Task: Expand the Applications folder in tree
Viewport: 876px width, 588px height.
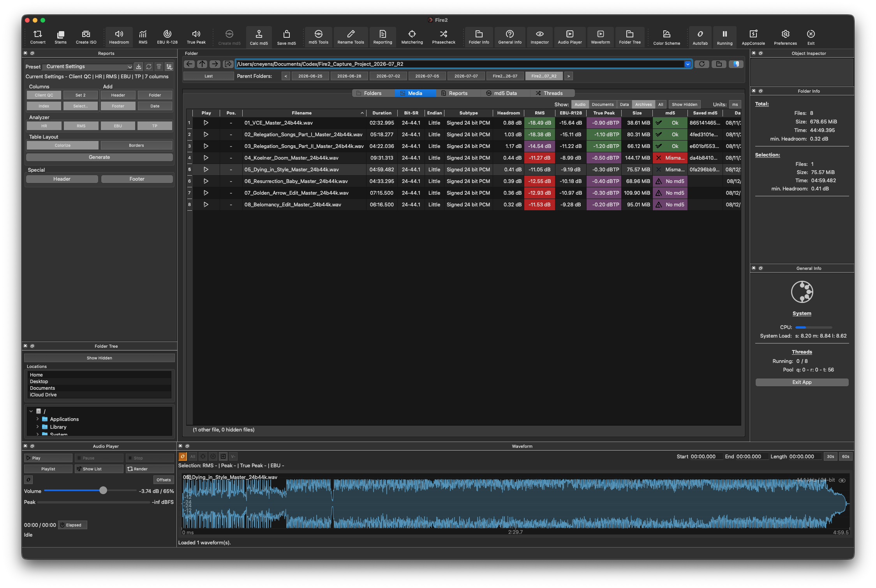Action: pyautogui.click(x=37, y=419)
